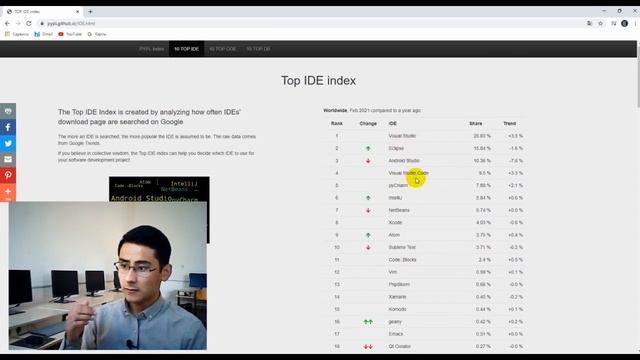
Task: Click Komodo in the IDE table
Action: 398,309
